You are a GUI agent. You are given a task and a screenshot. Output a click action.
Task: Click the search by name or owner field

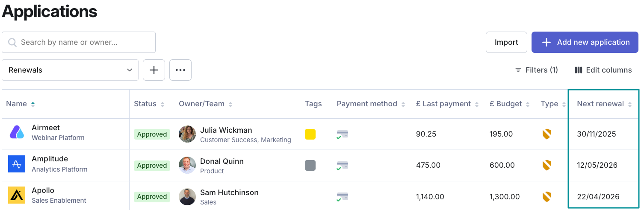point(79,42)
